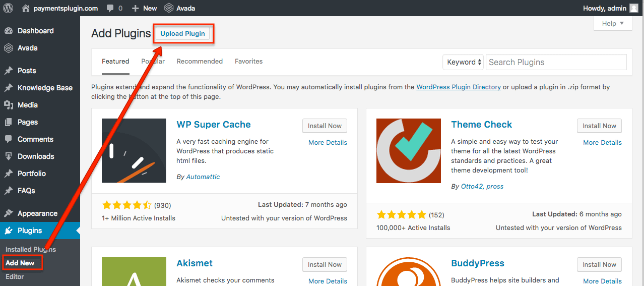This screenshot has width=644, height=286.
Task: Click the Search Plugins input field
Action: pyautogui.click(x=556, y=62)
